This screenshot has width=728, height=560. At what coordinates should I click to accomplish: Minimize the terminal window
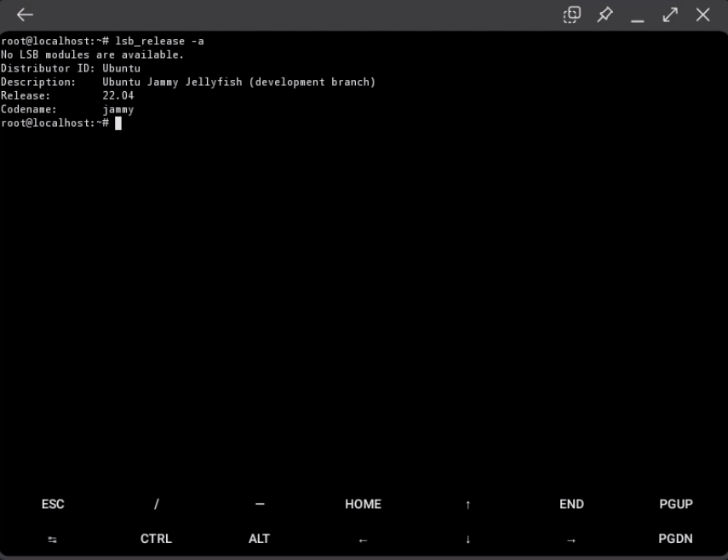[x=637, y=20]
